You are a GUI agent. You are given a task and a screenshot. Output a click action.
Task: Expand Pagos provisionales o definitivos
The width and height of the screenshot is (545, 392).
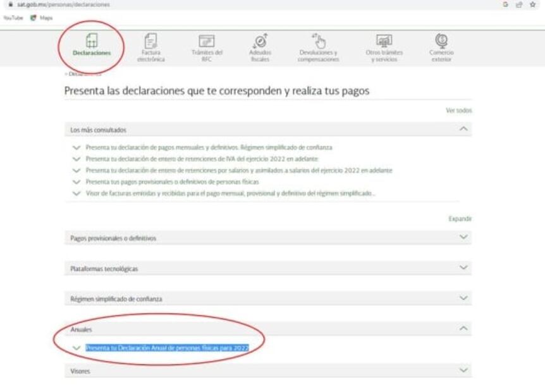pos(463,238)
